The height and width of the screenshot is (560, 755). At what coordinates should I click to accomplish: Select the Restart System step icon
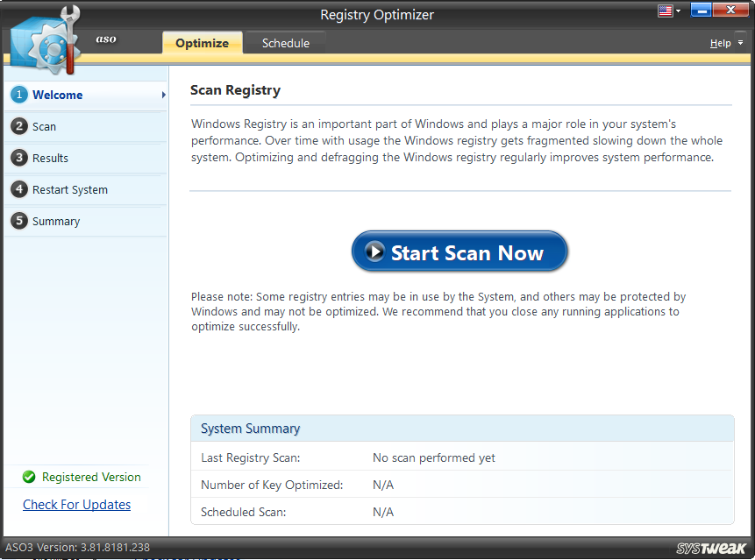[x=19, y=189]
